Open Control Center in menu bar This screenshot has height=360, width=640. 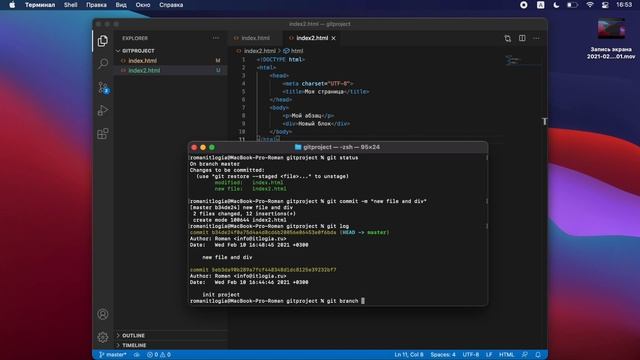click(605, 5)
